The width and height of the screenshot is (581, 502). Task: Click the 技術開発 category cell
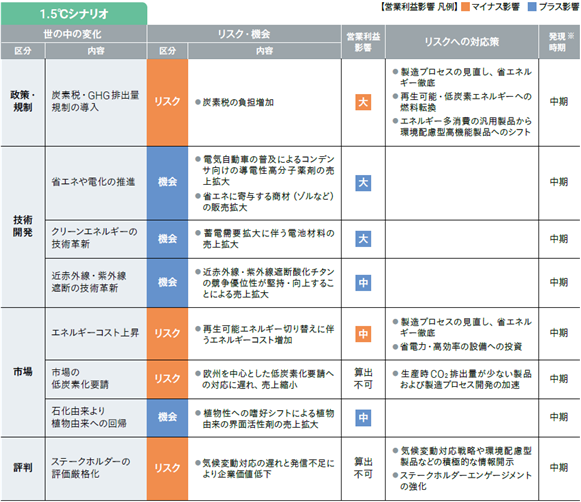(23, 226)
